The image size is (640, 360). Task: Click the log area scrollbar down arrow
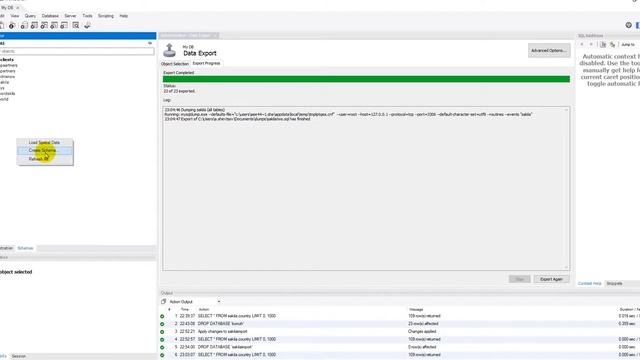pos(566,268)
